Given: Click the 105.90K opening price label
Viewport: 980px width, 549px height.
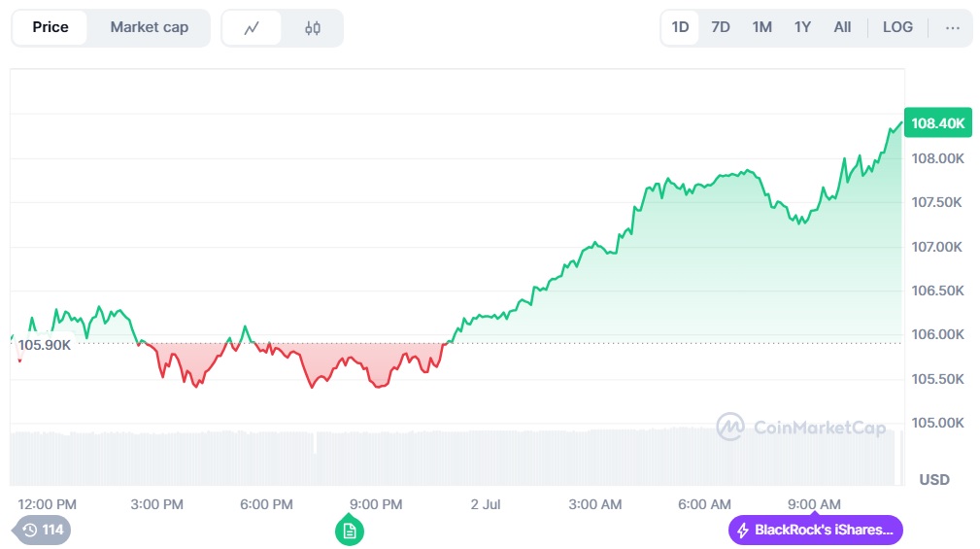Looking at the screenshot, I should (45, 345).
